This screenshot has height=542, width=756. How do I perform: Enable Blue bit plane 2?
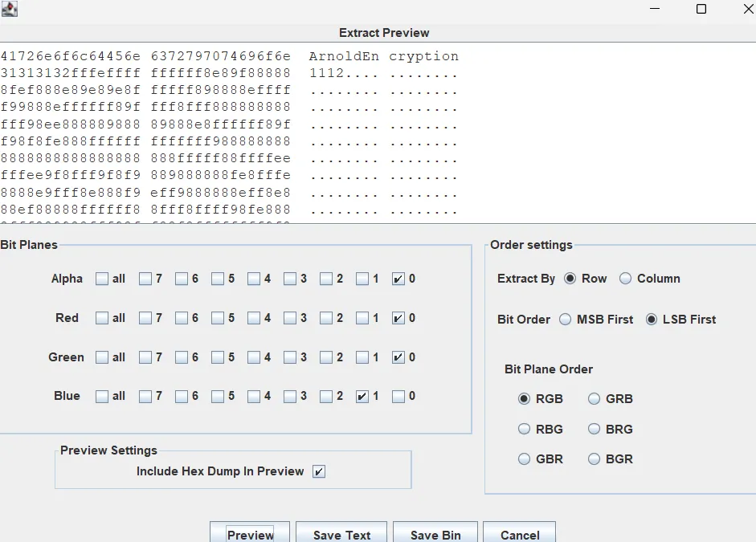coord(326,397)
